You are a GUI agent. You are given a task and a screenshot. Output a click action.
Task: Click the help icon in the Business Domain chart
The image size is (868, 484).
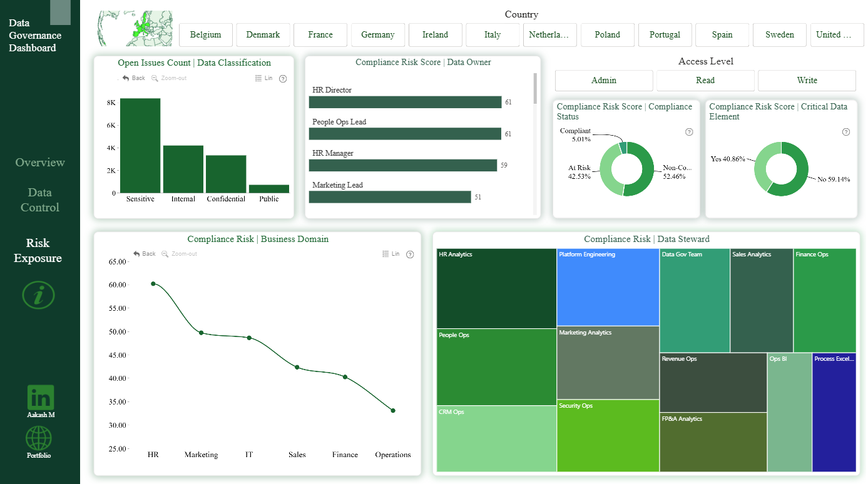pos(410,255)
